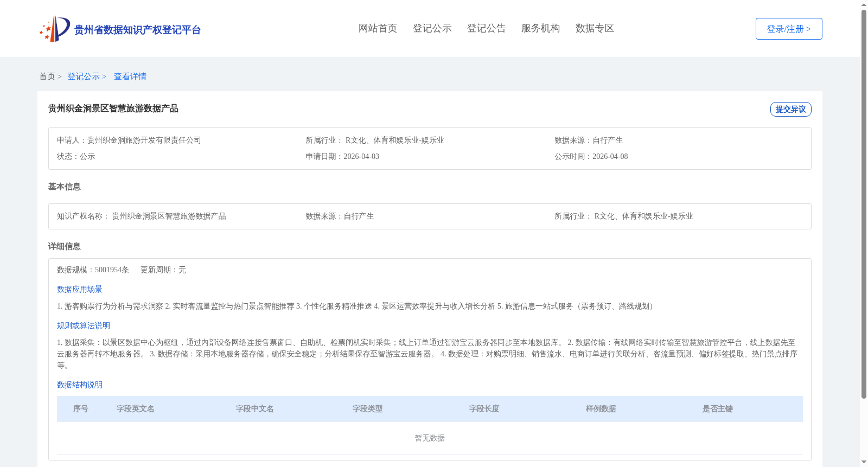The height and width of the screenshot is (467, 868).
Task: Open the 网站首页 menu item
Action: (378, 28)
